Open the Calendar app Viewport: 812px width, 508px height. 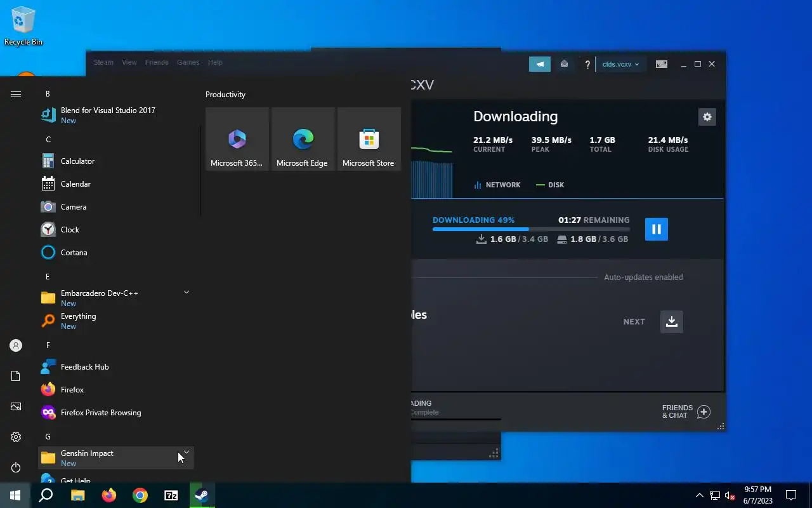click(116, 184)
